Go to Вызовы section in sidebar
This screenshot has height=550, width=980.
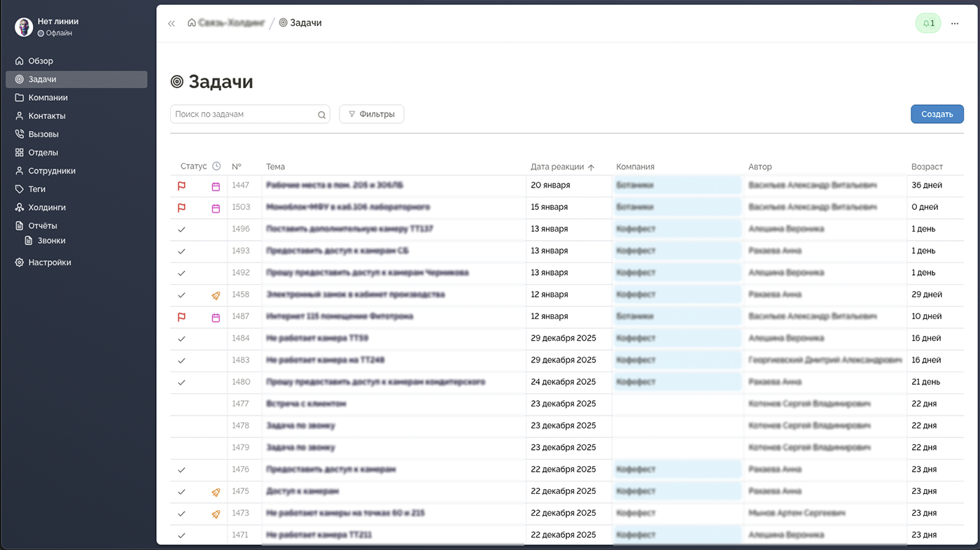(43, 134)
